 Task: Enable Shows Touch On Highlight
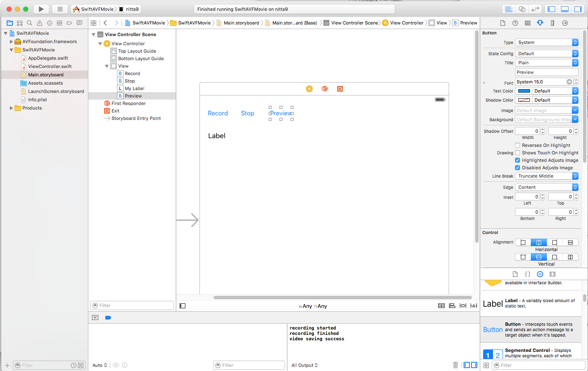click(518, 153)
